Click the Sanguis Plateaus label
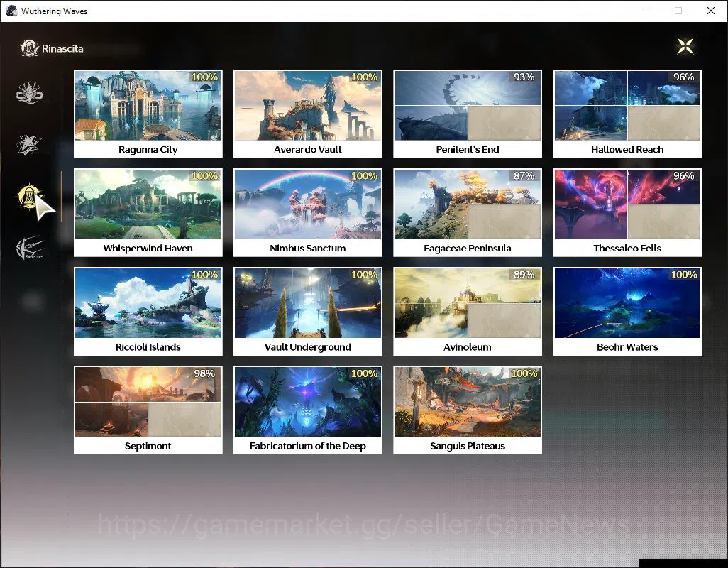728x568 pixels. click(468, 447)
